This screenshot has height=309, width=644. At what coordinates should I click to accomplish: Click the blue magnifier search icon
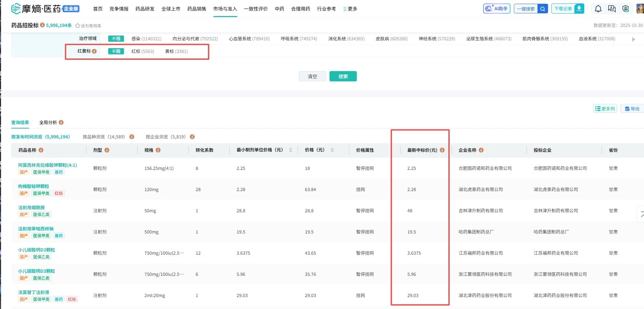coord(543,9)
